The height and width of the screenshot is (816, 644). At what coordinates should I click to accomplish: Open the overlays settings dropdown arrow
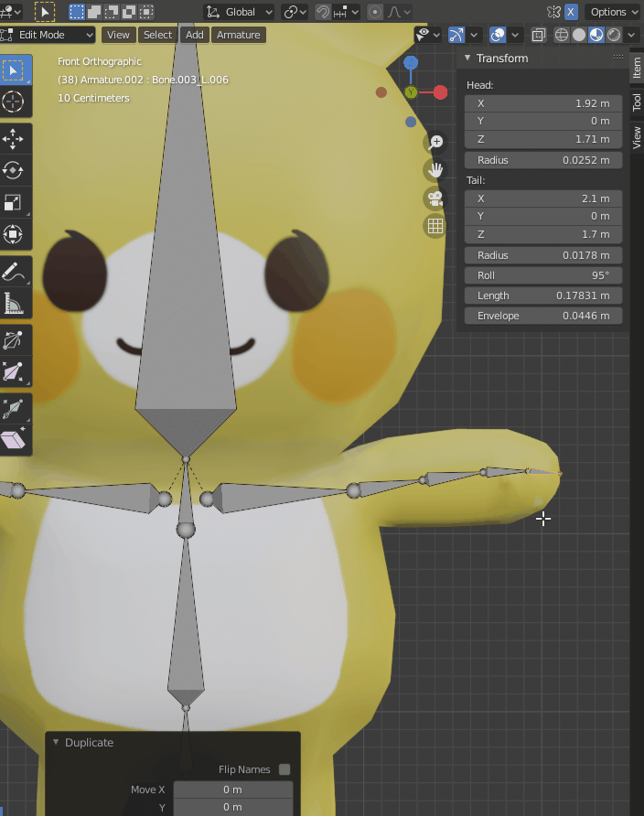pyautogui.click(x=515, y=35)
